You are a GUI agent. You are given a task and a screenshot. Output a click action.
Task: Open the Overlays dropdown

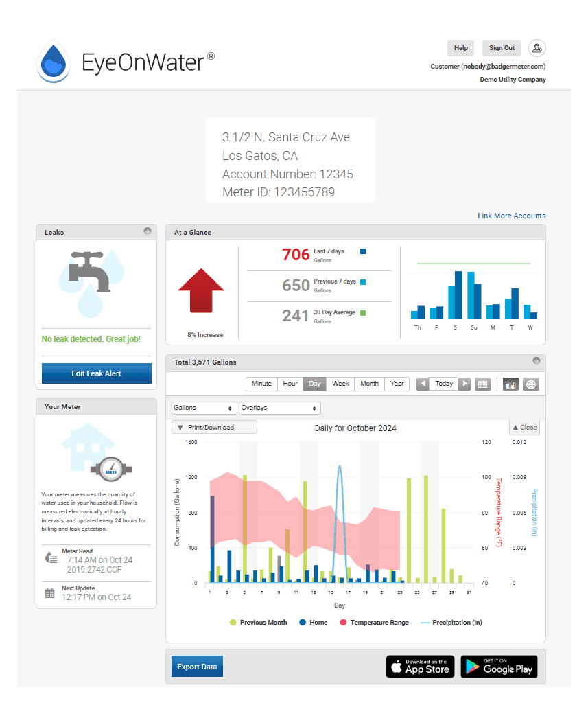tap(280, 408)
